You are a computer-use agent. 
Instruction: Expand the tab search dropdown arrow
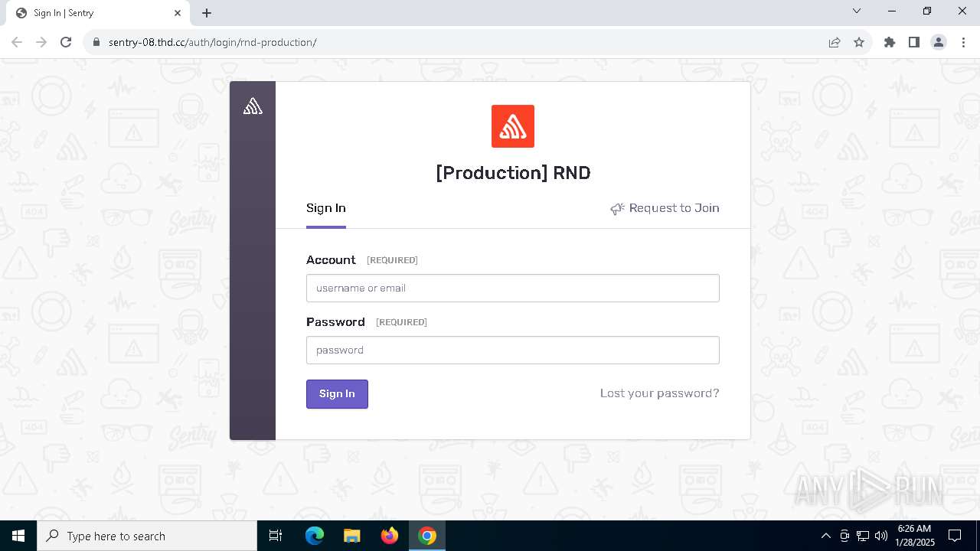[x=857, y=11]
